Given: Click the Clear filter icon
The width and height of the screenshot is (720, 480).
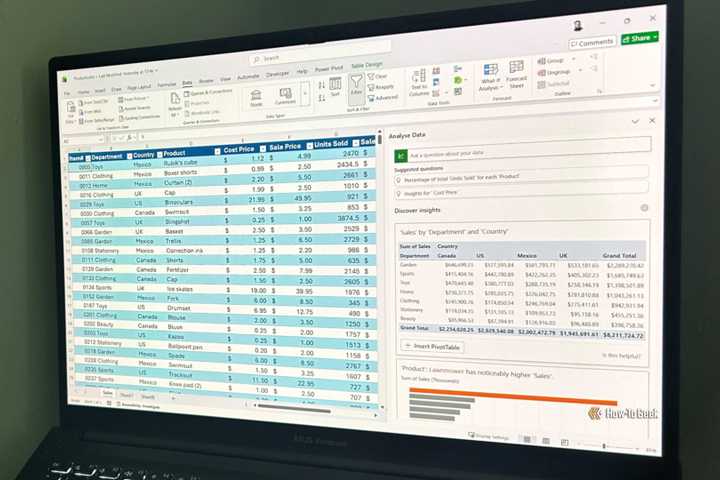Looking at the screenshot, I should coord(371,77).
